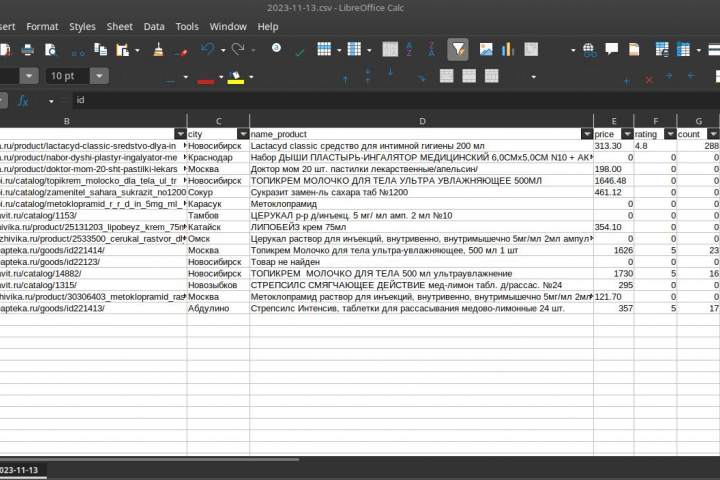Viewport: 720px width, 480px height.
Task: Open the Window menu
Action: pyautogui.click(x=228, y=27)
